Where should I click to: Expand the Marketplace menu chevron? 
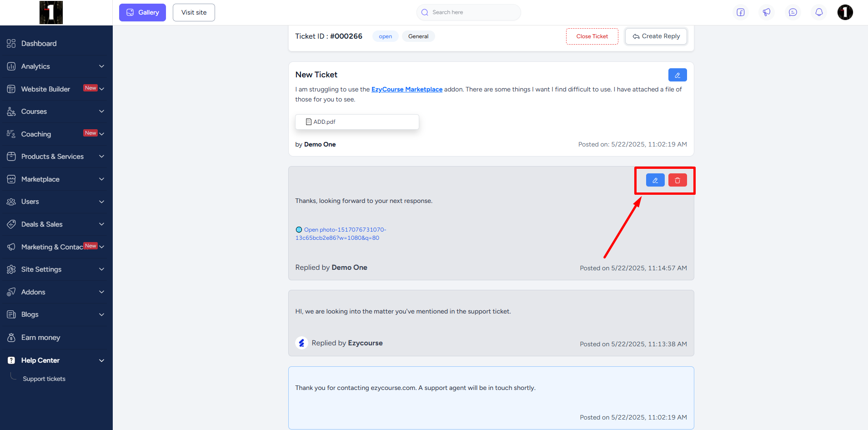coord(101,179)
